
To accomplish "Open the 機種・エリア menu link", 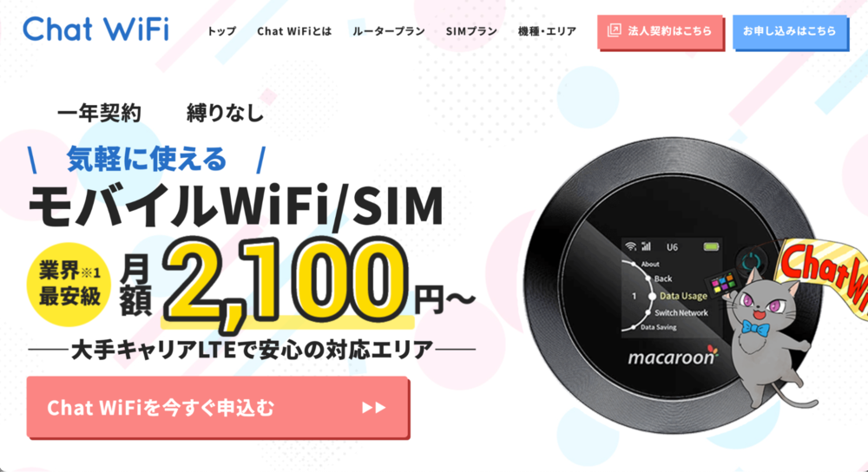I will pyautogui.click(x=547, y=31).
